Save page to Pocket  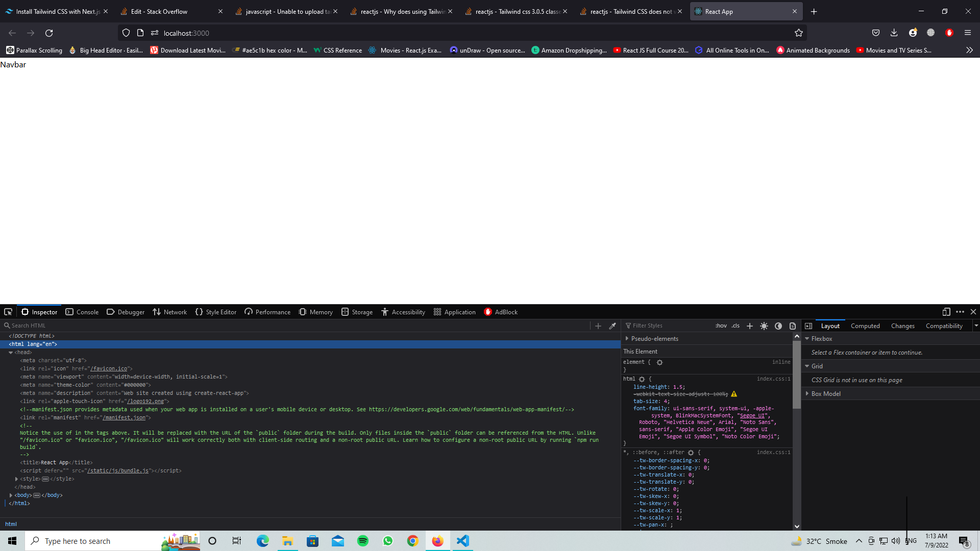pos(876,33)
